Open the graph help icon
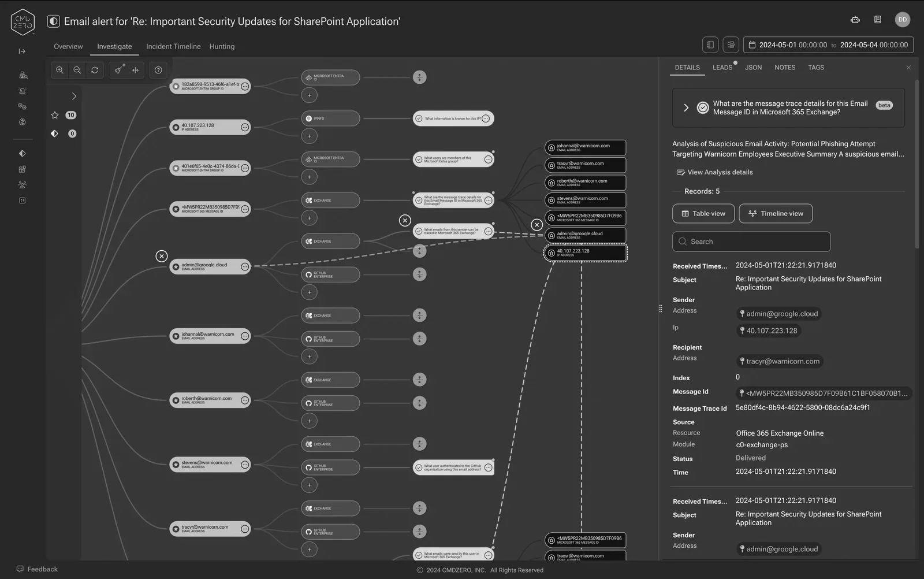Screen dimensions: 924x579 158,70
